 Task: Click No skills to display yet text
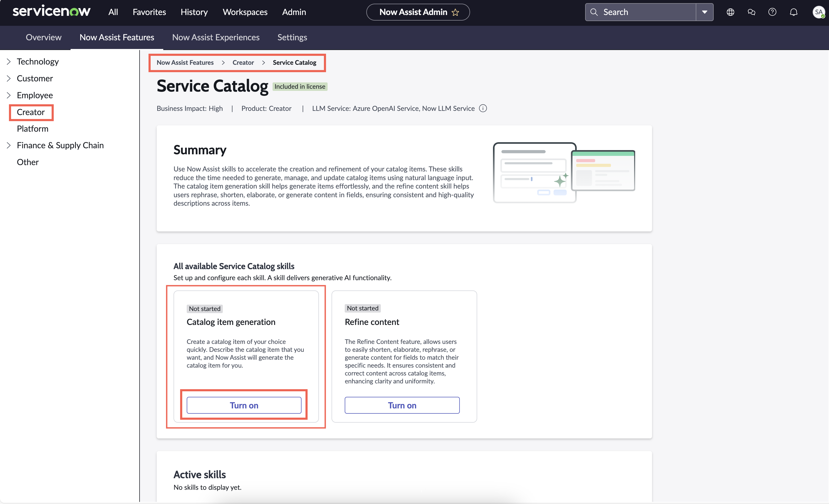(208, 487)
